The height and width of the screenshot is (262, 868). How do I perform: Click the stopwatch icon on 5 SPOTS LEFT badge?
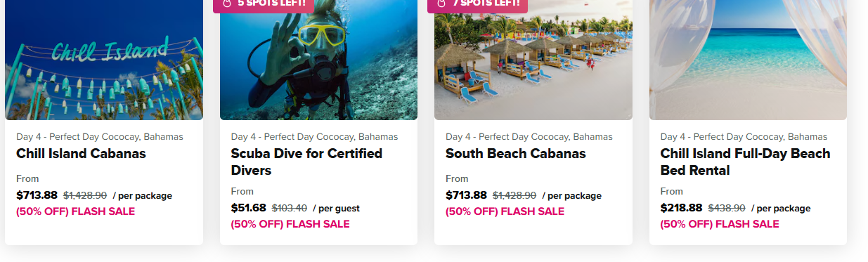coord(227,3)
